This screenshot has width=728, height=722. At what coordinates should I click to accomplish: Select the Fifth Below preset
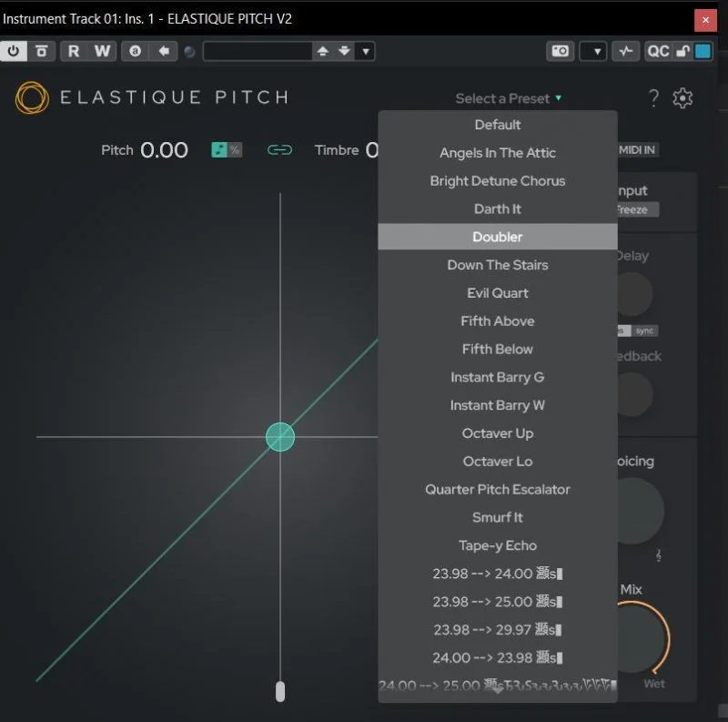pos(498,349)
